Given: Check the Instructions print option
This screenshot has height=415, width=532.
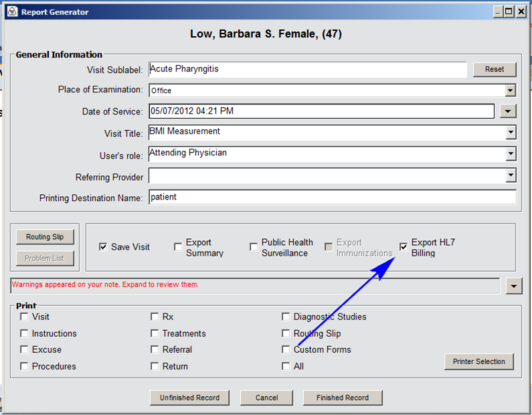Looking at the screenshot, I should point(24,333).
